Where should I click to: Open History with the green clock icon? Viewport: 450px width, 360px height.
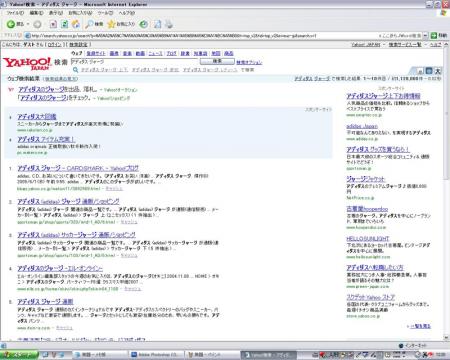pyautogui.click(x=144, y=24)
